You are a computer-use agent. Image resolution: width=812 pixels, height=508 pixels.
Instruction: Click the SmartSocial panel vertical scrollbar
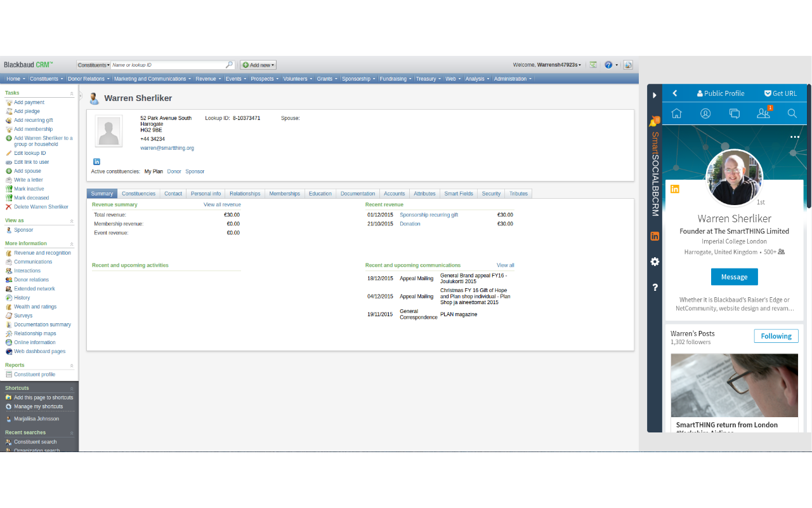(809, 146)
